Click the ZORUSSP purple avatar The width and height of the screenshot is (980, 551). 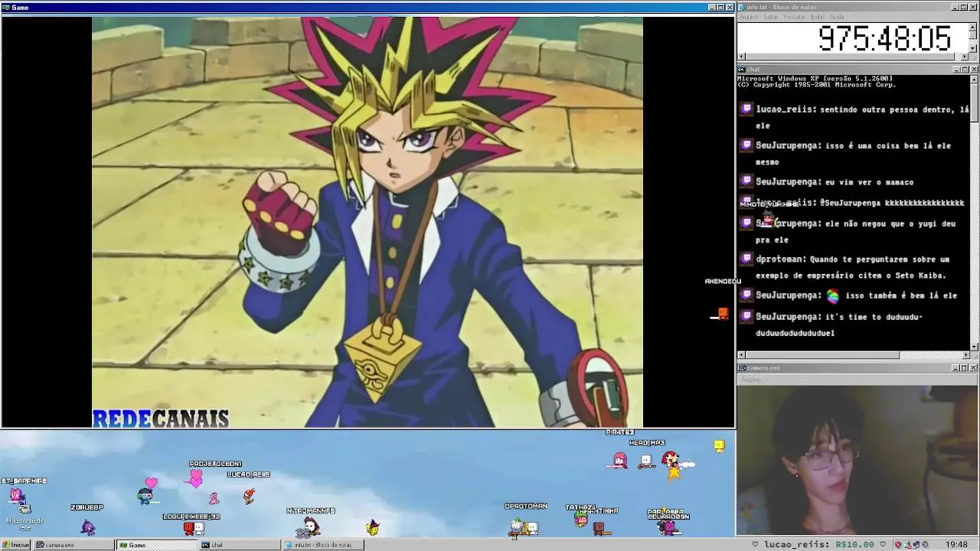(x=88, y=527)
